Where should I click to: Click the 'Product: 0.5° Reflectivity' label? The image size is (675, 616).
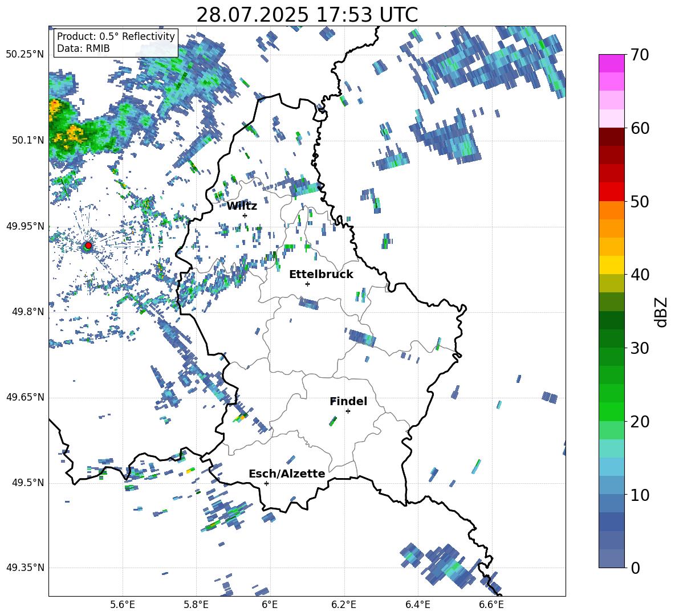116,36
